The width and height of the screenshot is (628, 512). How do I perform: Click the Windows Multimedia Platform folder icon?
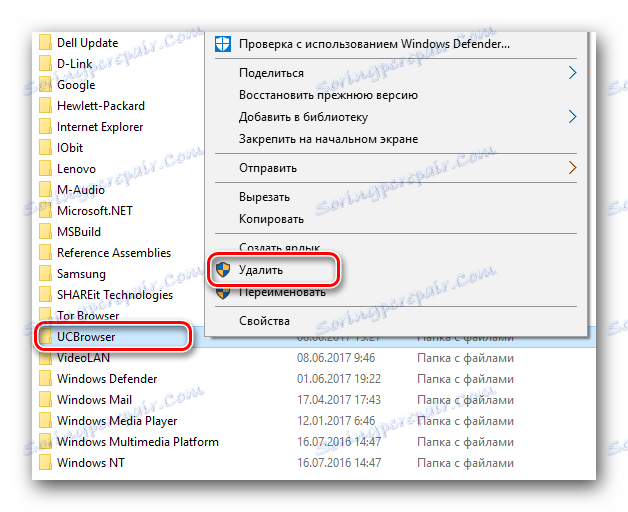(45, 441)
